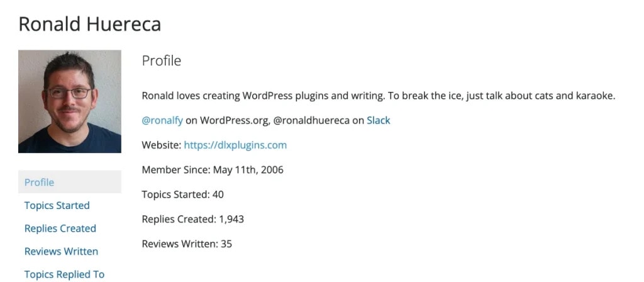
Task: Open Ronald Huereca's profile photo
Action: 70,101
